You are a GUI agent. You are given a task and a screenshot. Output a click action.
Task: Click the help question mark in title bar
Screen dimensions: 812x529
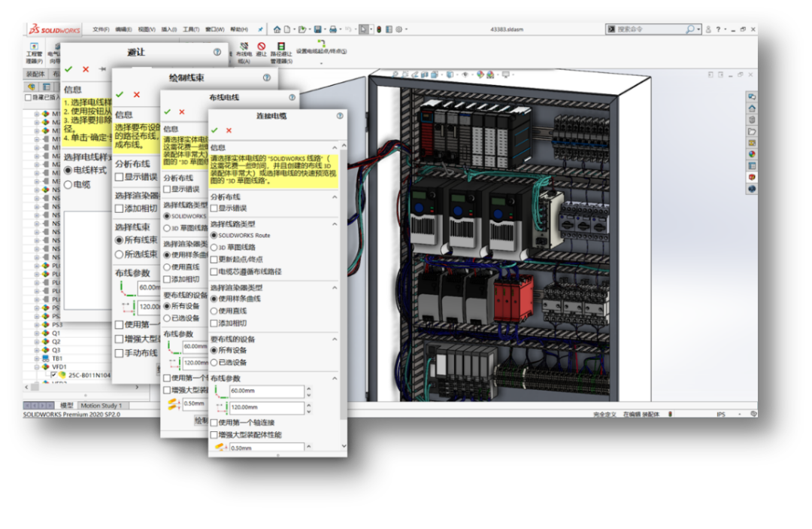point(718,29)
